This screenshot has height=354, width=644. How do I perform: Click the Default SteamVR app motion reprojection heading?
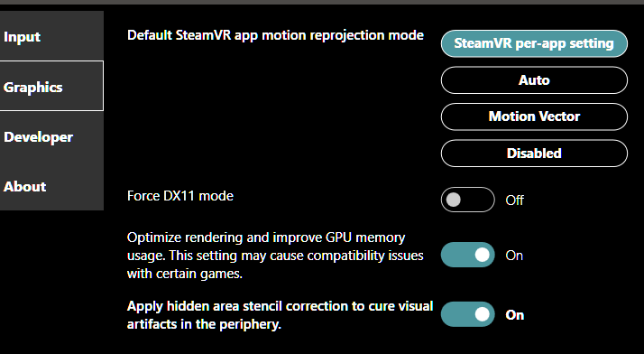pyautogui.click(x=275, y=35)
